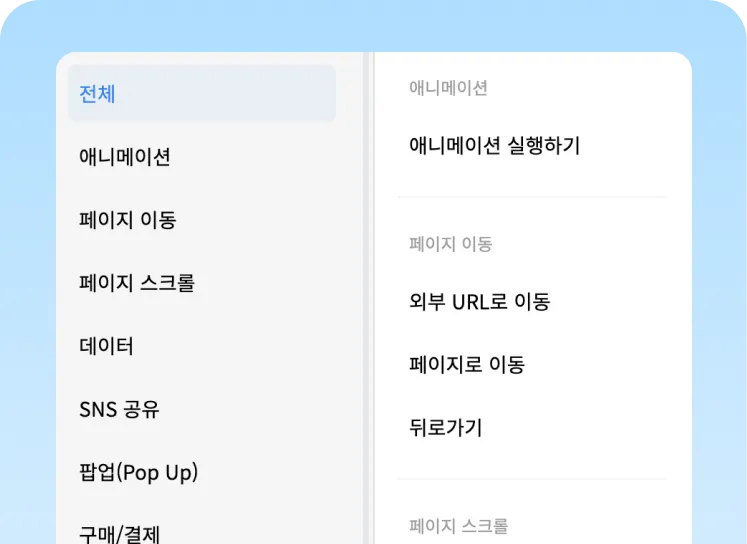Click the vertical divider between the two panels
747x544 pixels.
(x=369, y=300)
